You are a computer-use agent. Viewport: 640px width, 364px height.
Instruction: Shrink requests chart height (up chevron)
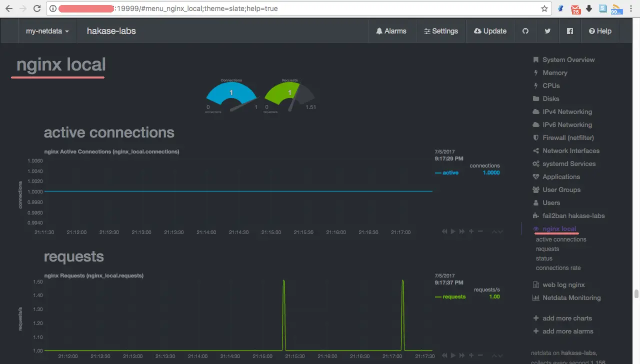coord(494,355)
